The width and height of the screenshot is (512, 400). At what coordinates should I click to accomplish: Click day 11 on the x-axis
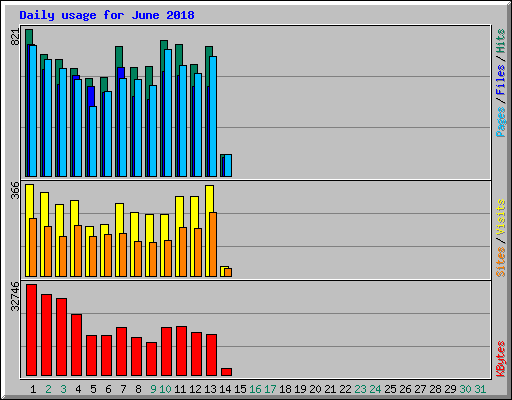[x=180, y=389]
